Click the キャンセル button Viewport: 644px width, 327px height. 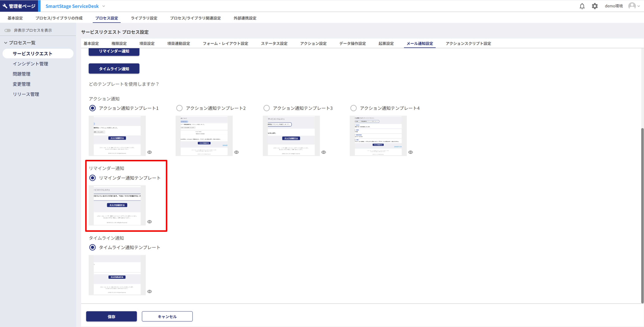click(167, 316)
